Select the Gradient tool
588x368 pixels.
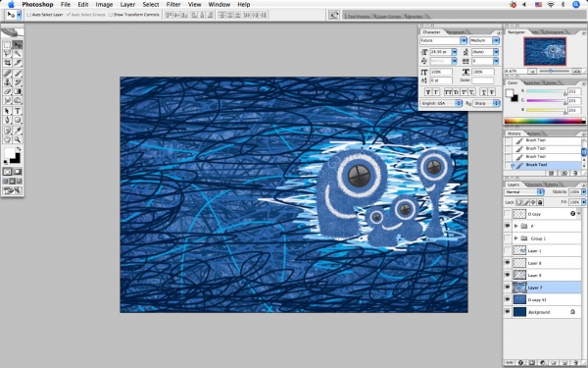click(18, 91)
